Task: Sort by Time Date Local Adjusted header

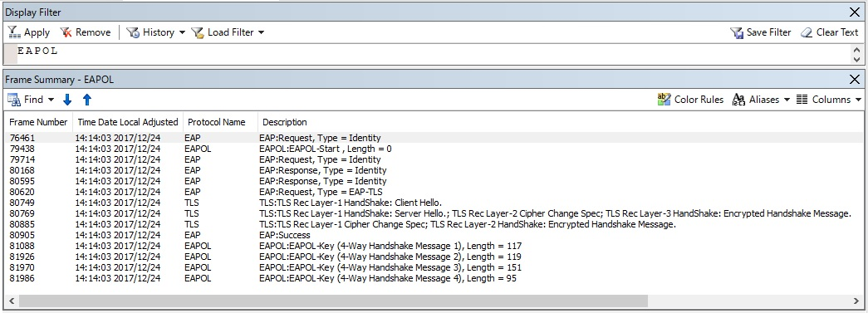Action: [128, 122]
